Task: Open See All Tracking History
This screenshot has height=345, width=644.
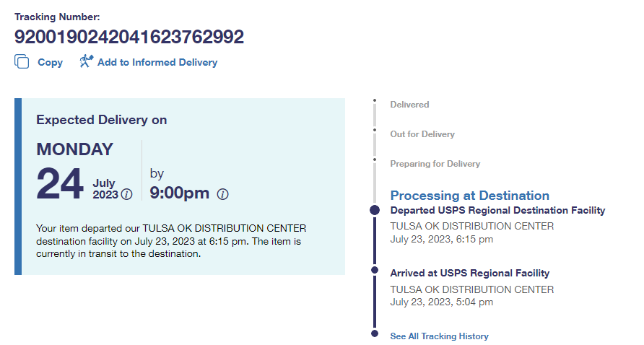Action: tap(439, 336)
